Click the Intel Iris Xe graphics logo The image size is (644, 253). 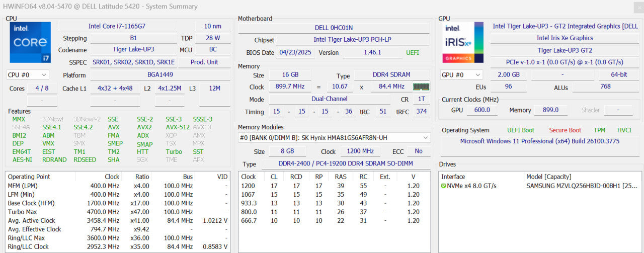463,42
